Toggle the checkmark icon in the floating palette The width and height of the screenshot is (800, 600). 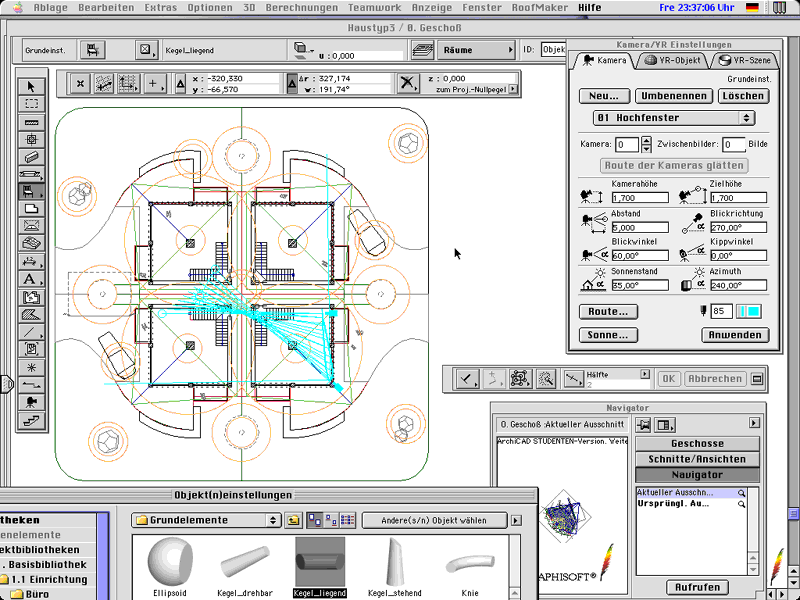coord(466,379)
